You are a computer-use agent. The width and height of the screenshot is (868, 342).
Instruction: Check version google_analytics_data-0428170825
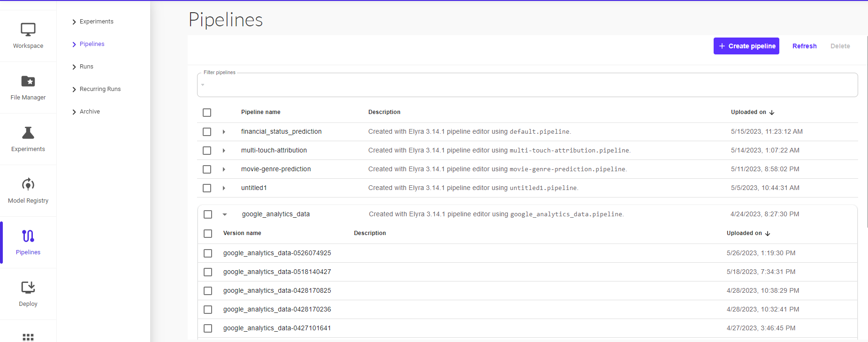[208, 291]
